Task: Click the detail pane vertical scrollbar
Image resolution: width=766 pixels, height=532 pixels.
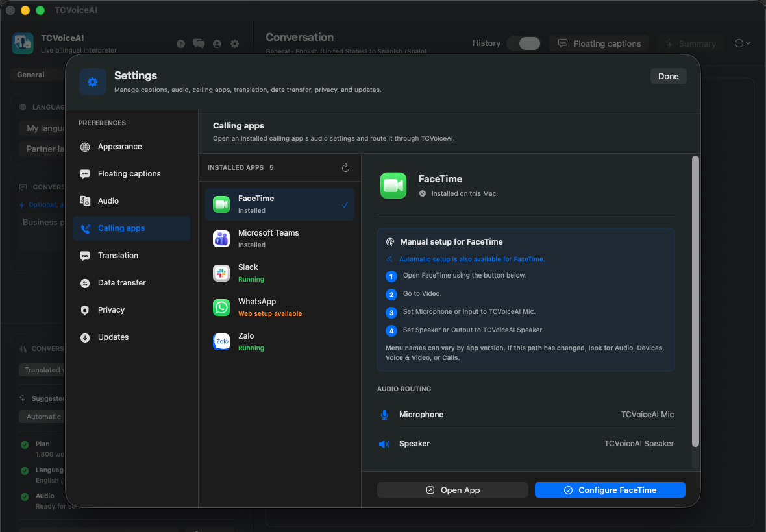Action: tap(696, 302)
